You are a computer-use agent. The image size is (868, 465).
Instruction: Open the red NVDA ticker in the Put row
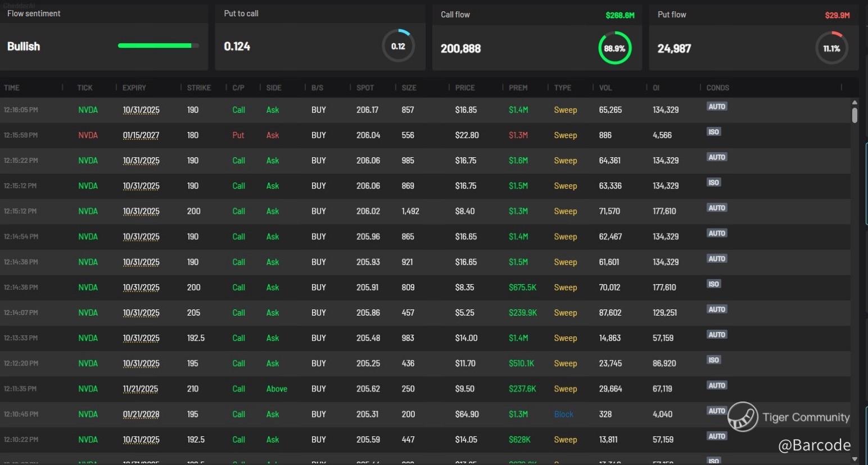(x=88, y=135)
